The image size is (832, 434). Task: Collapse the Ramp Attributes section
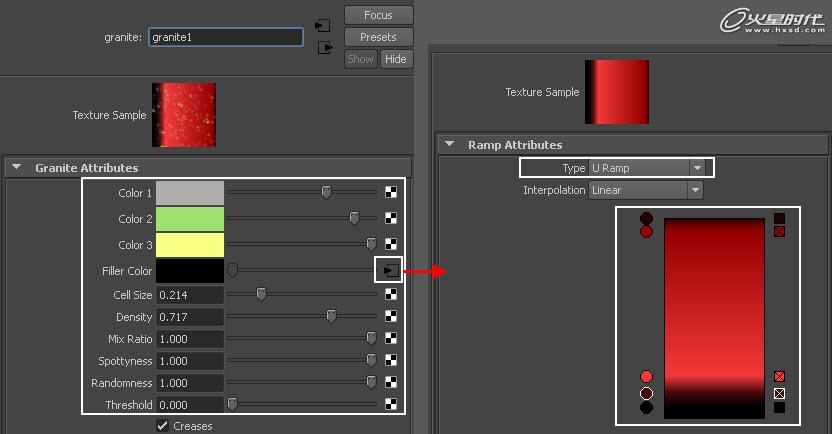(x=449, y=144)
